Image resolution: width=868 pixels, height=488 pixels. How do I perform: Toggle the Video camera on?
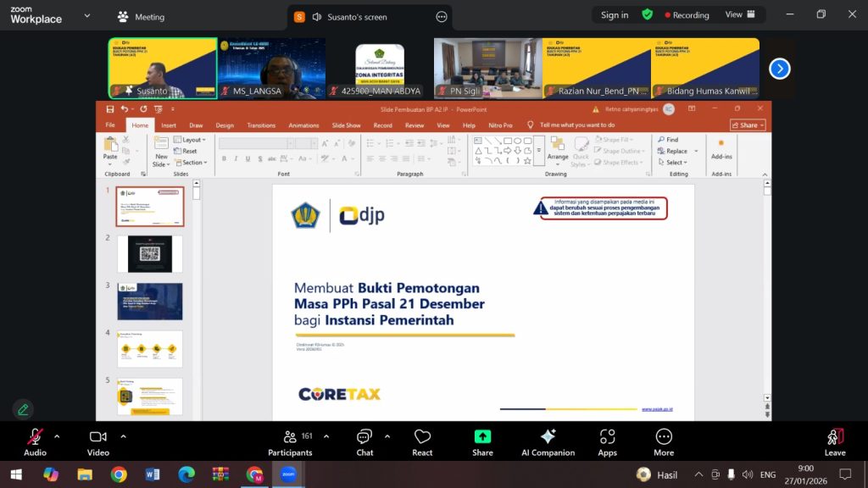98,441
